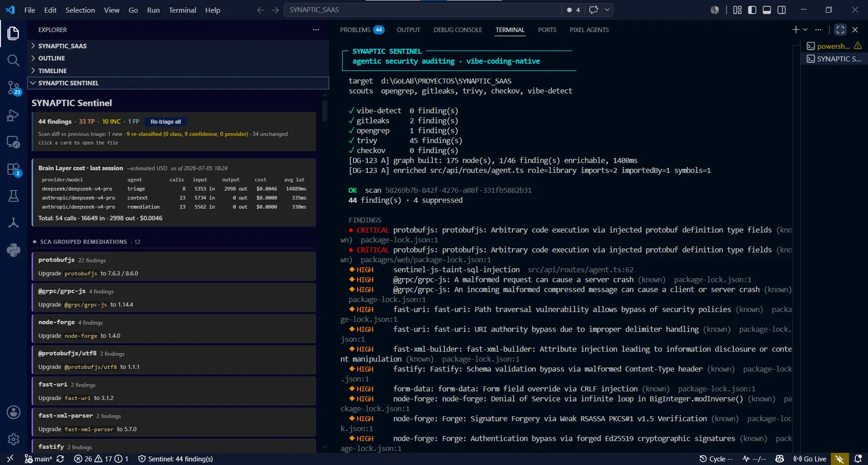Click the hexagon extension icon in the title bar
The height and width of the screenshot is (465, 868).
point(715,10)
